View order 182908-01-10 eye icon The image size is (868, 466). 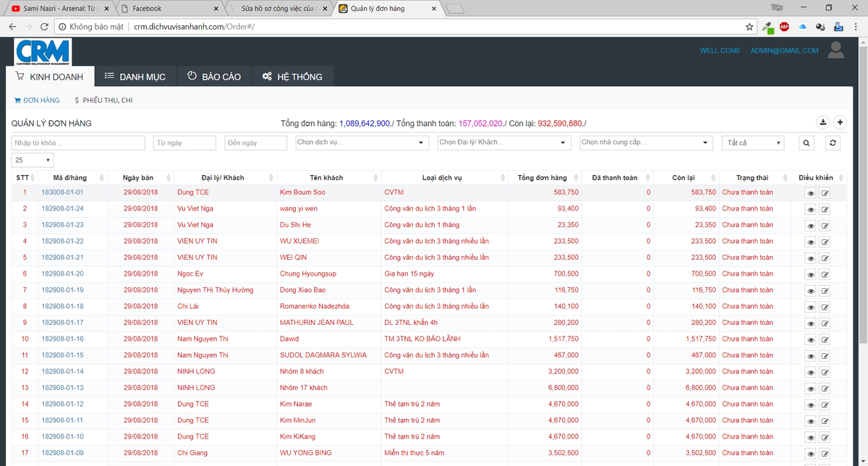pyautogui.click(x=811, y=437)
